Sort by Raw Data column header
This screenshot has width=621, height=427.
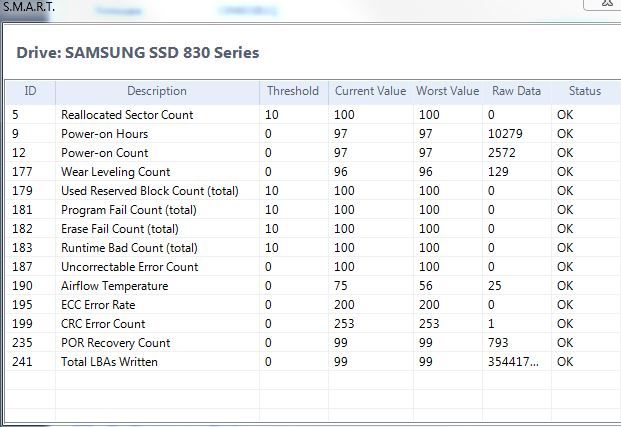coord(516,92)
